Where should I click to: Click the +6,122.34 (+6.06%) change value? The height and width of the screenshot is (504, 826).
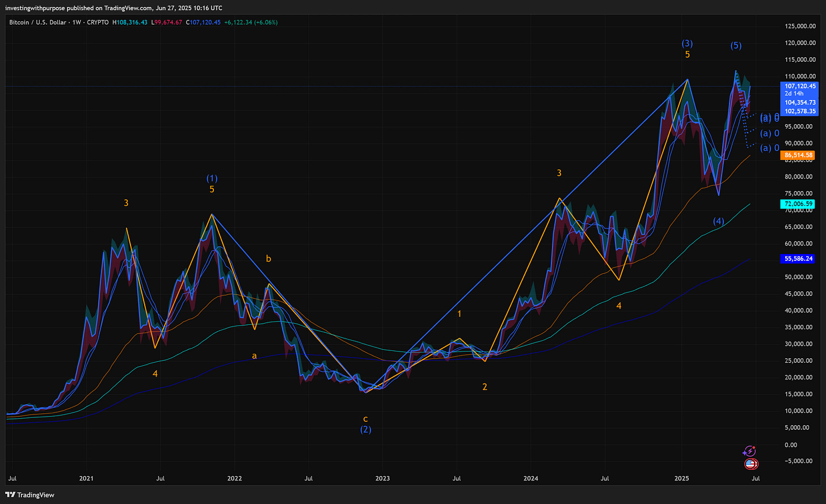(x=251, y=23)
